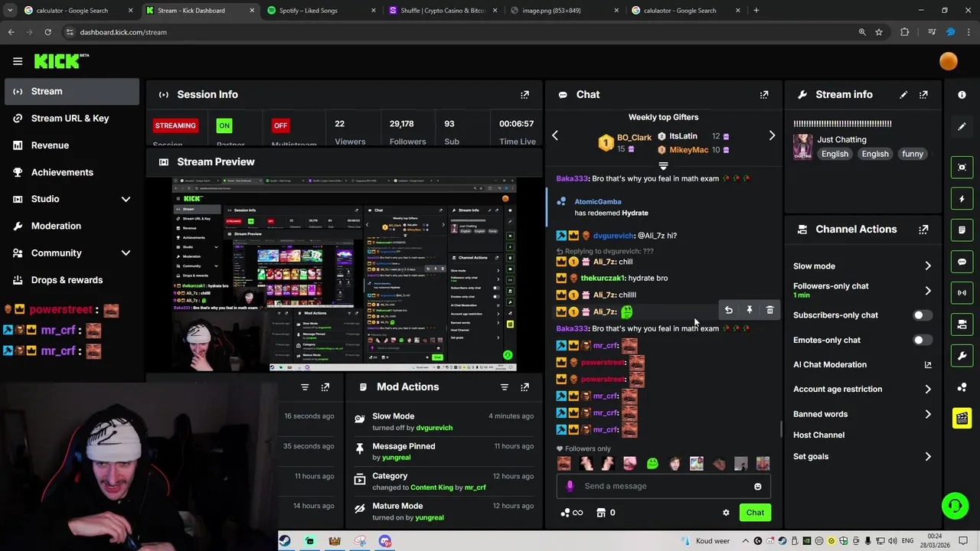
Task: Click the wrench icon in right rail
Action: point(962,356)
